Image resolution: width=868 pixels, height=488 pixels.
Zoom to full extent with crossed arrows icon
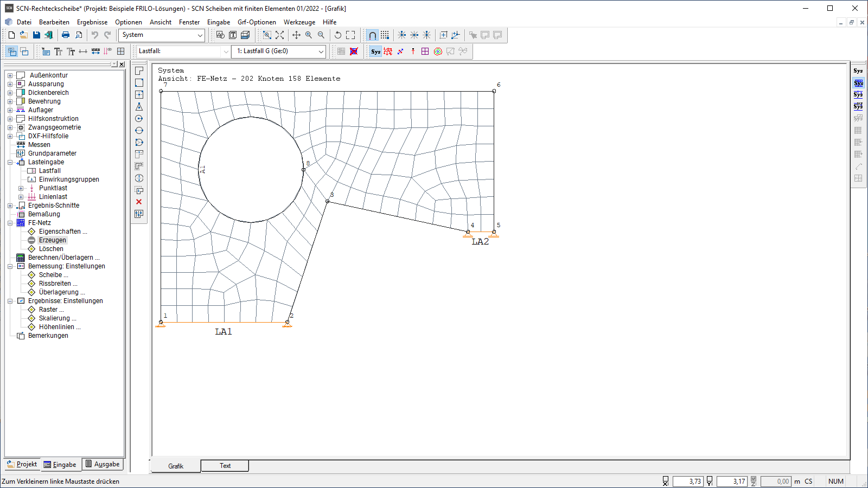click(x=280, y=35)
